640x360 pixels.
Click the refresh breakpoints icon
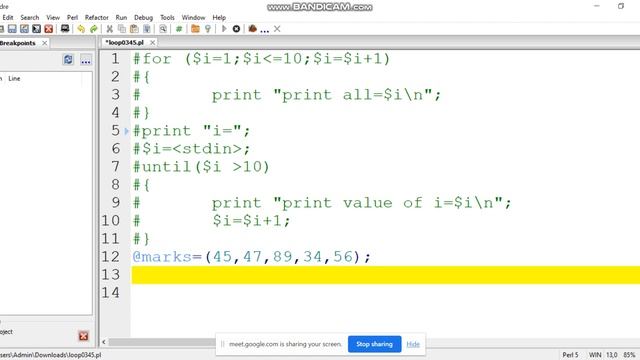68,60
